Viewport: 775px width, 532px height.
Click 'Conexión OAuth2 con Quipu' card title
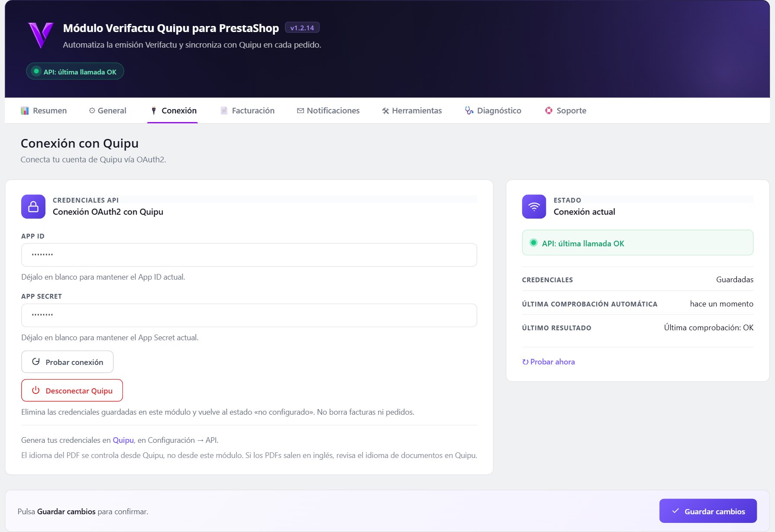click(x=108, y=212)
